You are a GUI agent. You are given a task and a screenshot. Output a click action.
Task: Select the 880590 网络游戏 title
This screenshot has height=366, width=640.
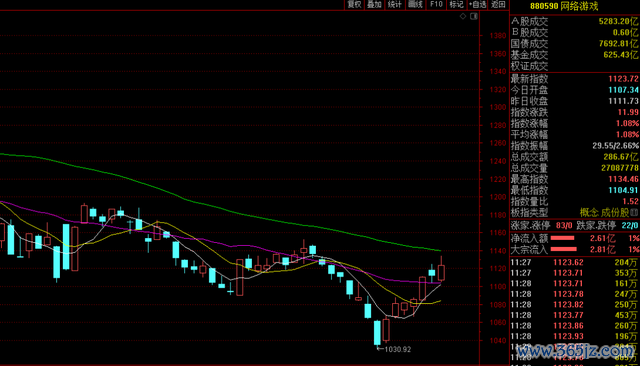564,6
